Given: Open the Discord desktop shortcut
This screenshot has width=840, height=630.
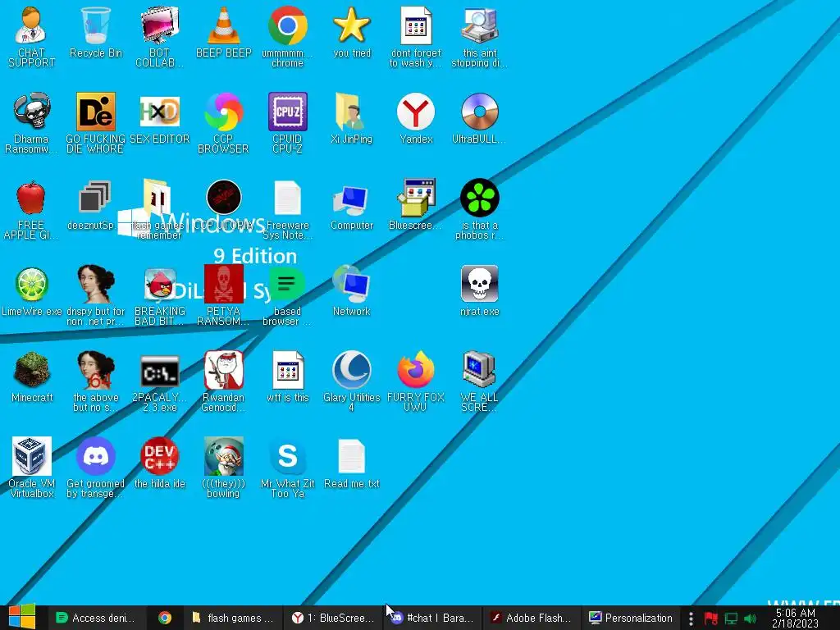Looking at the screenshot, I should click(x=95, y=468).
